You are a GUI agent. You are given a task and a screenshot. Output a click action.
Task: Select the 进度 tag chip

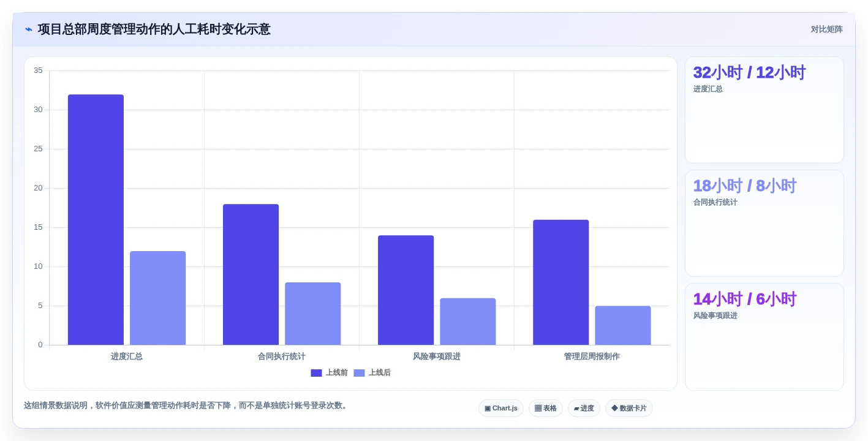tap(584, 409)
